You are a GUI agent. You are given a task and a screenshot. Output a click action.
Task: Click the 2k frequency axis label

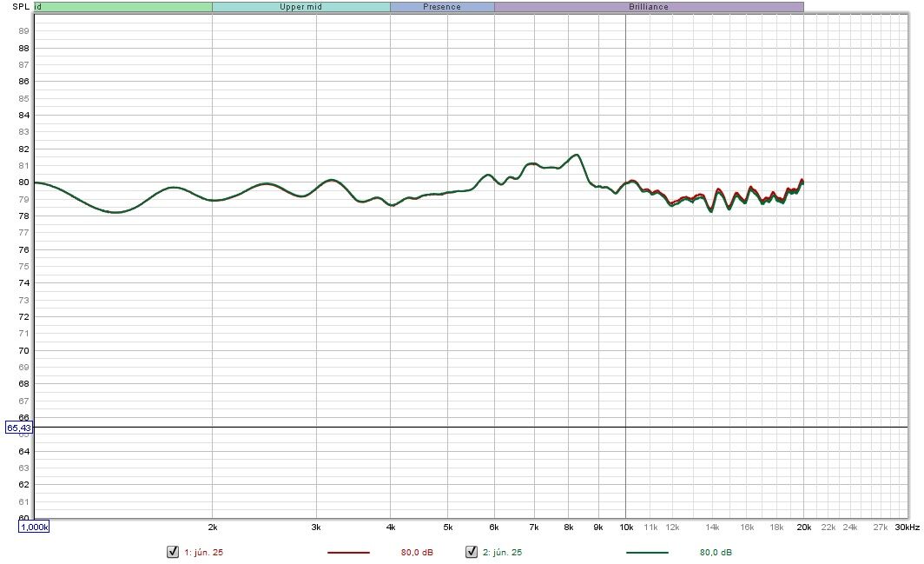213,528
